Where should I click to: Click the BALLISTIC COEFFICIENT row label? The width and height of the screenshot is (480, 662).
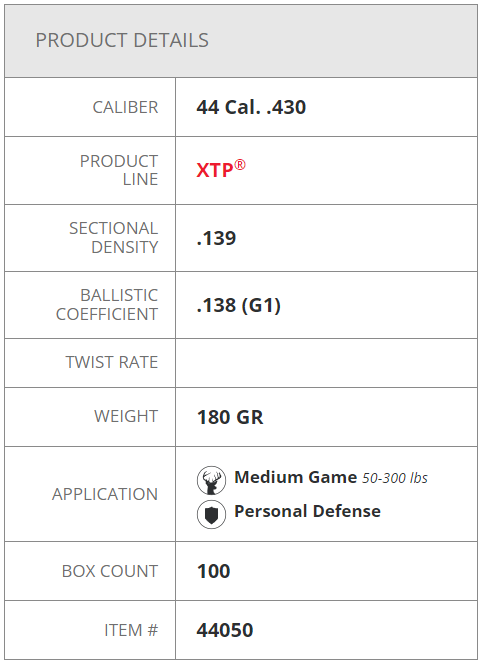tap(107, 305)
